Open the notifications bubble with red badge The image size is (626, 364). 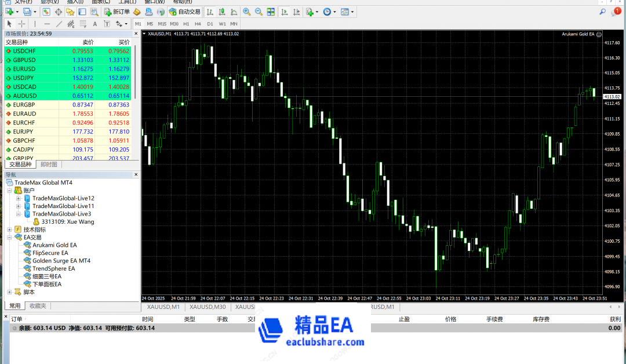pyautogui.click(x=616, y=12)
